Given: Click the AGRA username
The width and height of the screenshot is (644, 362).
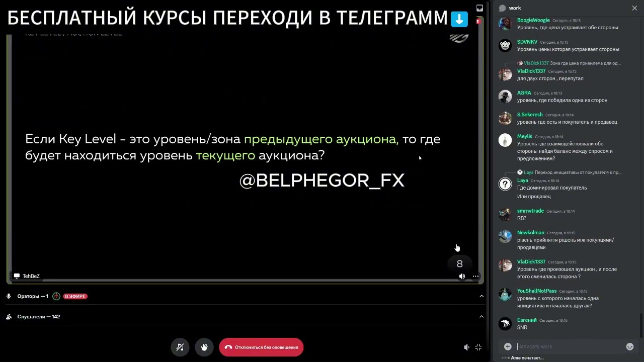Looking at the screenshot, I should 524,93.
